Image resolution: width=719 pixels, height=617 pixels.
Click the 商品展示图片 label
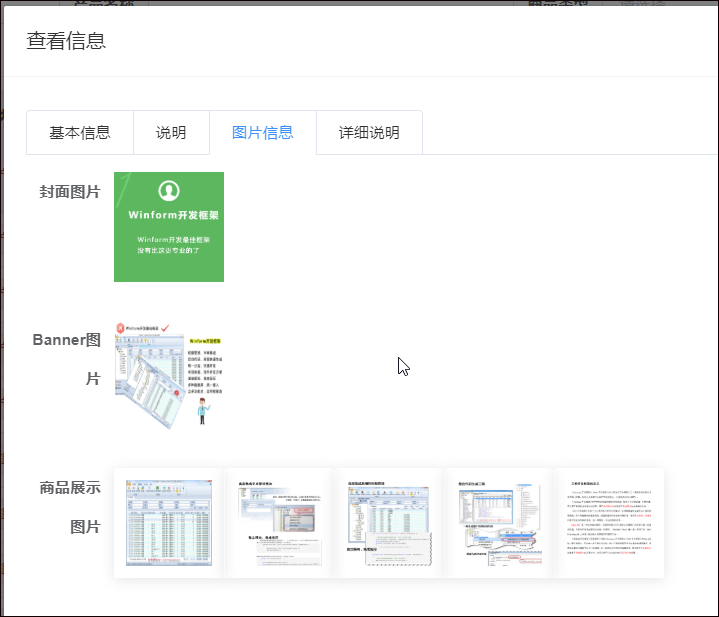[70, 507]
